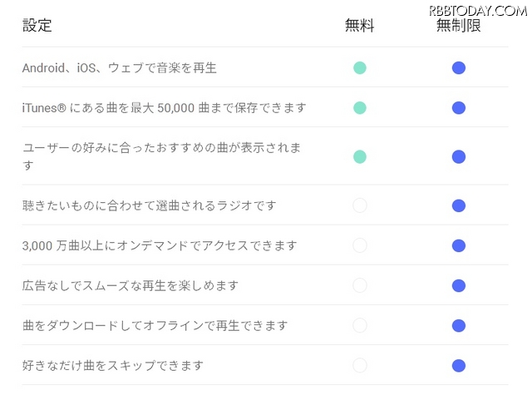Viewport: 532px width, 405px height.
Task: Click blue dot for 広告なし row
Action: pos(458,286)
